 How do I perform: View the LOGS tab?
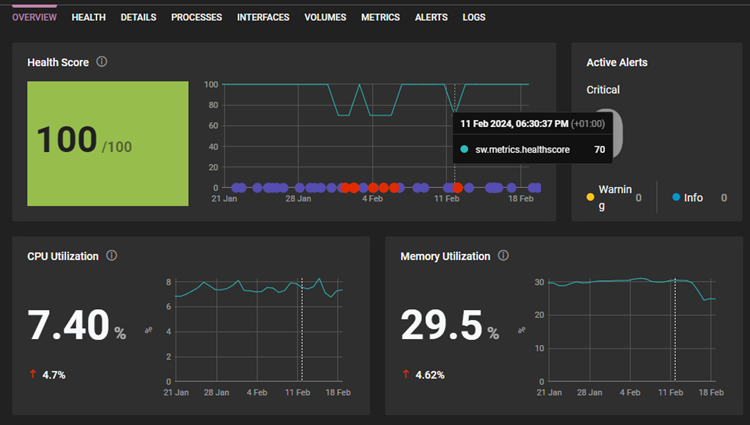474,17
